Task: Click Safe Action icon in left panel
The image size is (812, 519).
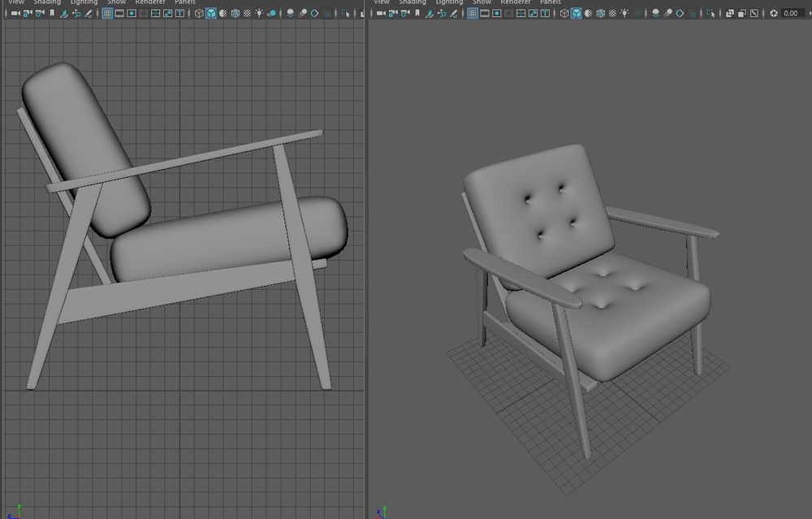Action: [x=167, y=14]
